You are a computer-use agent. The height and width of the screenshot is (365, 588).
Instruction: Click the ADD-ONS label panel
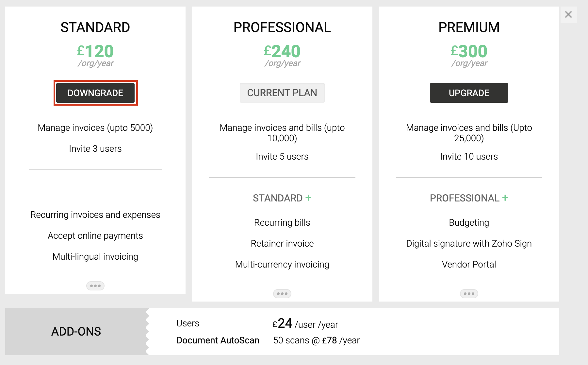76,332
